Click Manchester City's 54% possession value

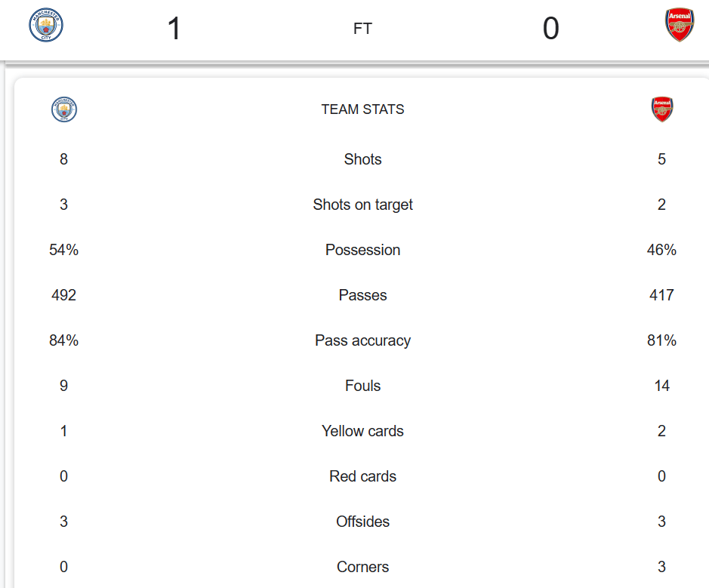click(x=64, y=250)
